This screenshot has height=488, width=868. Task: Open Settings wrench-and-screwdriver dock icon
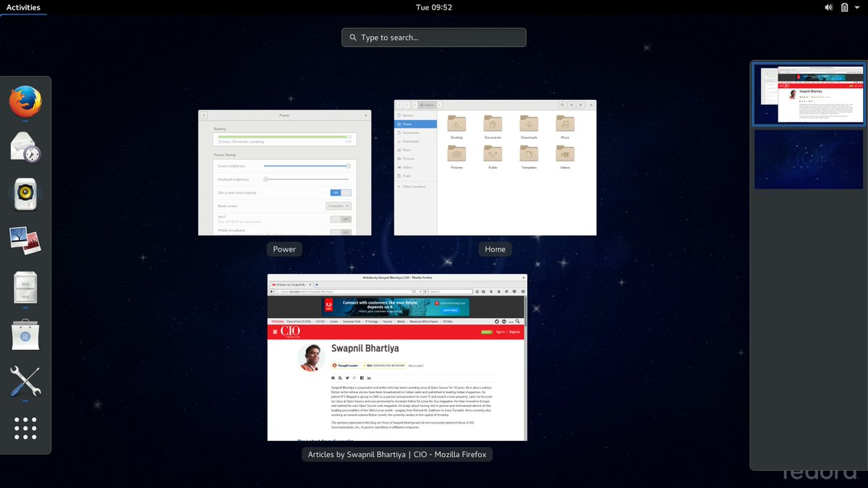[25, 381]
